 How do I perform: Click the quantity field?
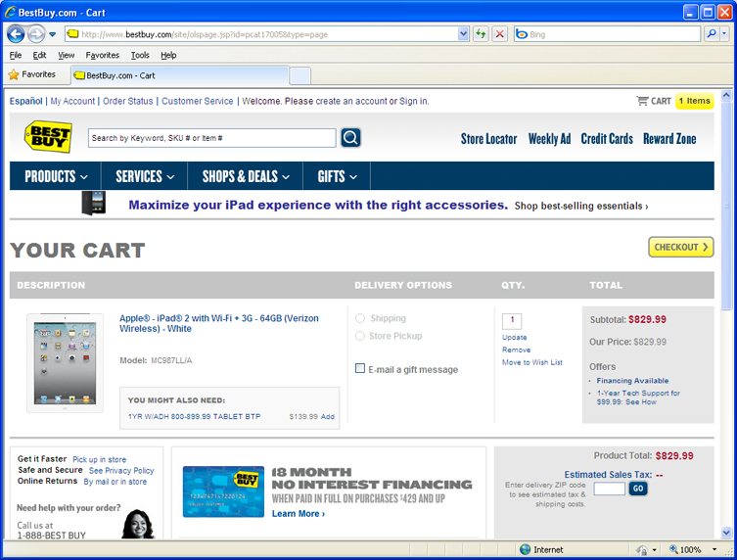512,321
